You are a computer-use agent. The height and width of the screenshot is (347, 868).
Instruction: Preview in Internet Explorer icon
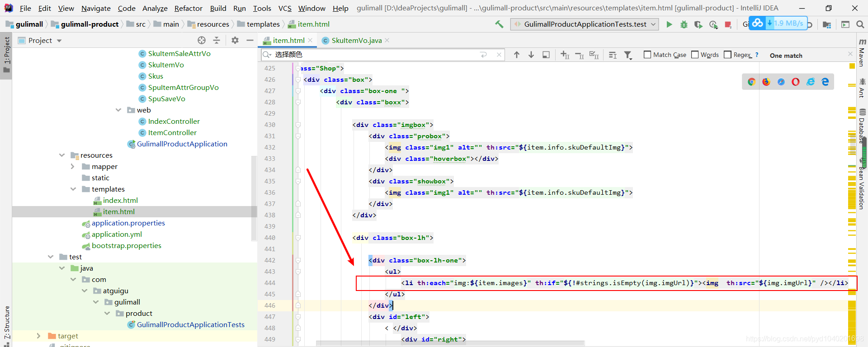coord(811,82)
